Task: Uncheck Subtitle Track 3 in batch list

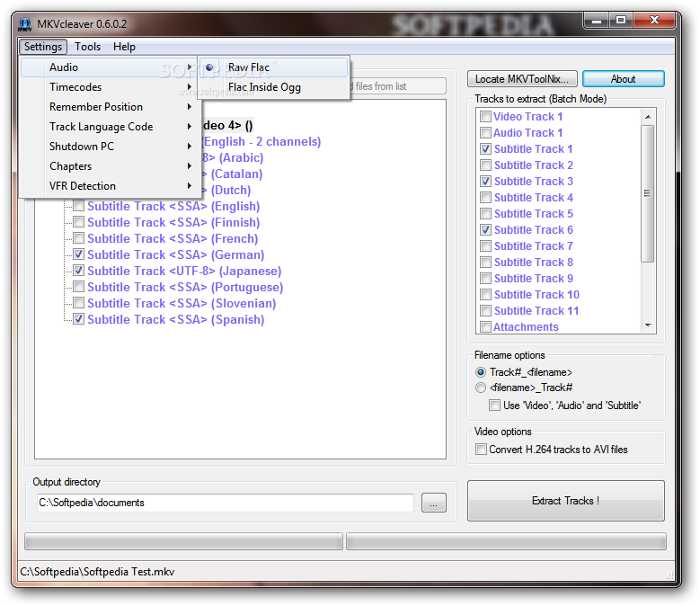Action: coord(485,182)
